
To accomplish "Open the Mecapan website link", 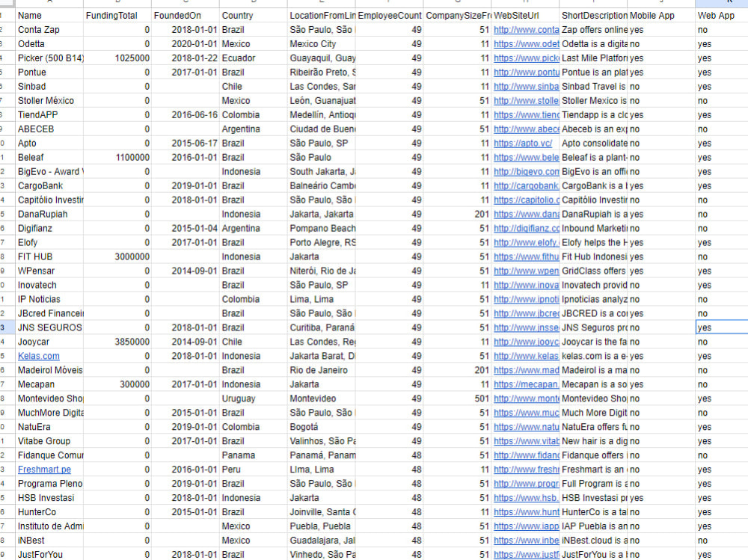I will point(526,384).
